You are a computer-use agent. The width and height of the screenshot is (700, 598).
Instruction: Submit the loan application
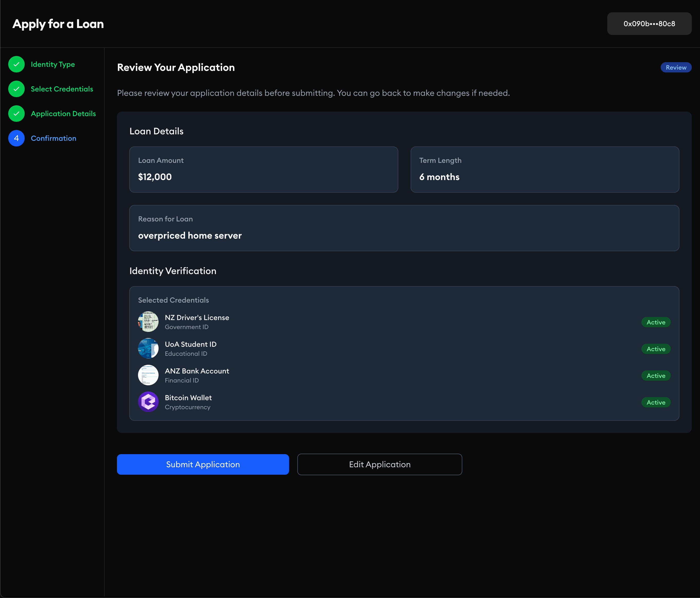tap(203, 464)
